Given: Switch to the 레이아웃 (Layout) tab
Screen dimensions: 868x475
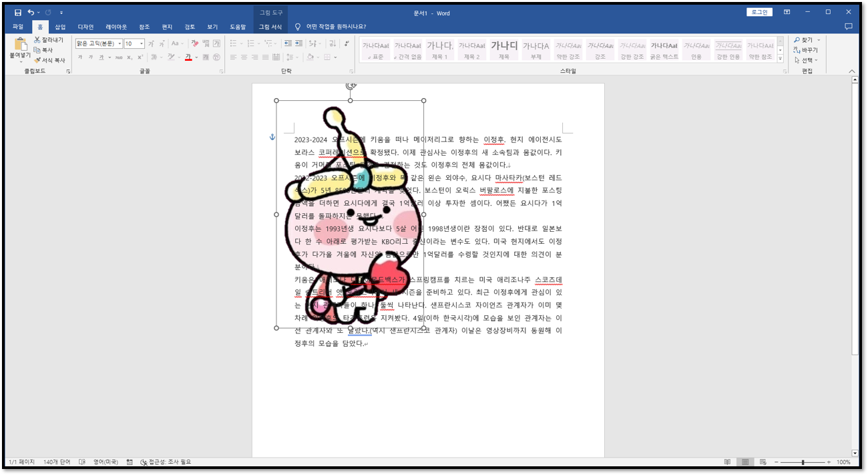Looking at the screenshot, I should point(116,27).
